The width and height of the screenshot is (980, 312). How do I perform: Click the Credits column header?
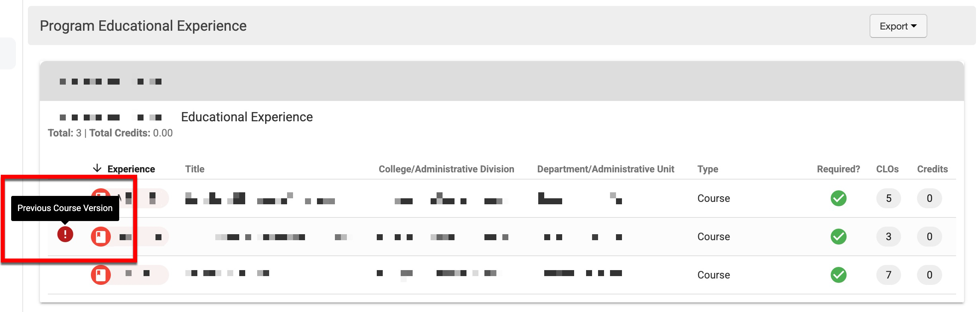tap(932, 169)
